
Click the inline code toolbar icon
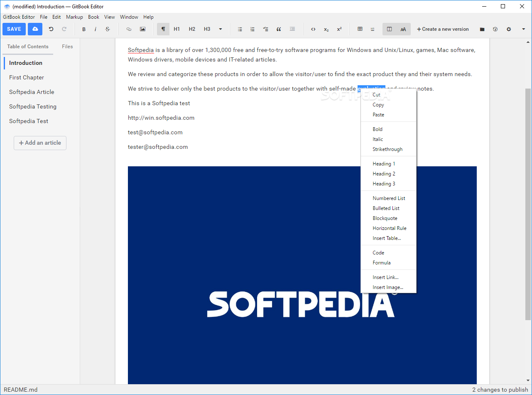click(313, 29)
